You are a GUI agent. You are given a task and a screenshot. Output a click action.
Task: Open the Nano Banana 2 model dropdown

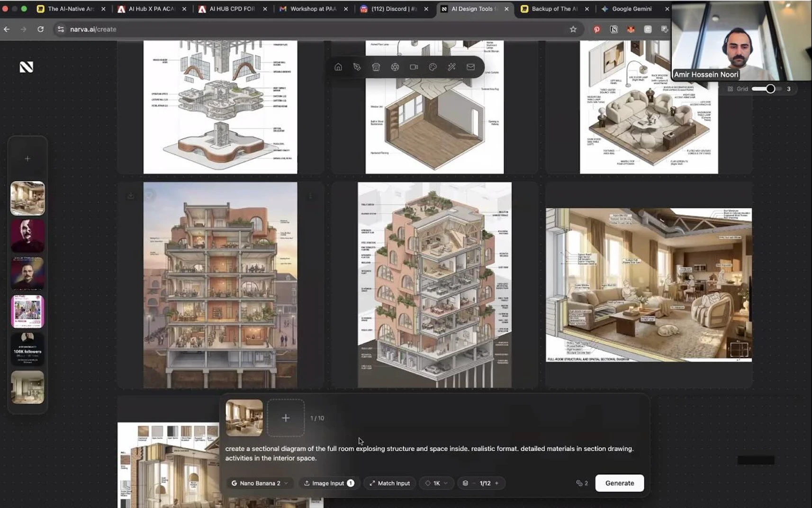(x=260, y=483)
